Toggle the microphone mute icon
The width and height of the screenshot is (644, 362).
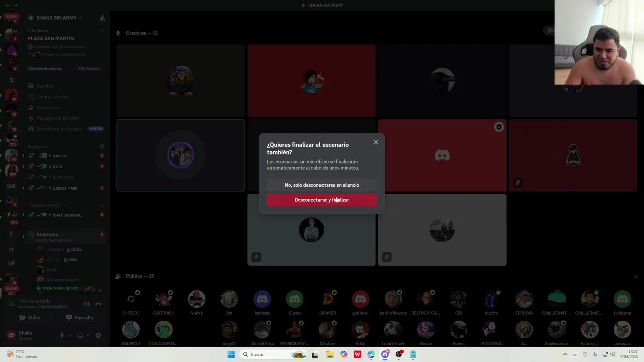coord(62,335)
